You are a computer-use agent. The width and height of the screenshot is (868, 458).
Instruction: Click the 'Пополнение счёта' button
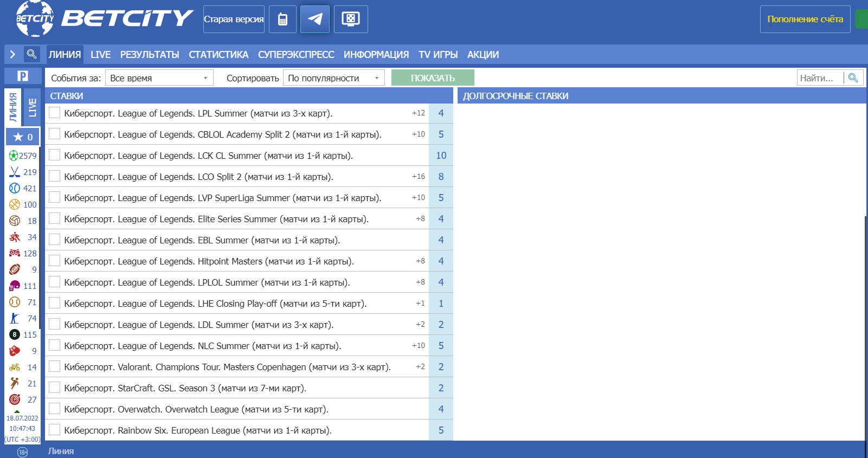point(805,20)
